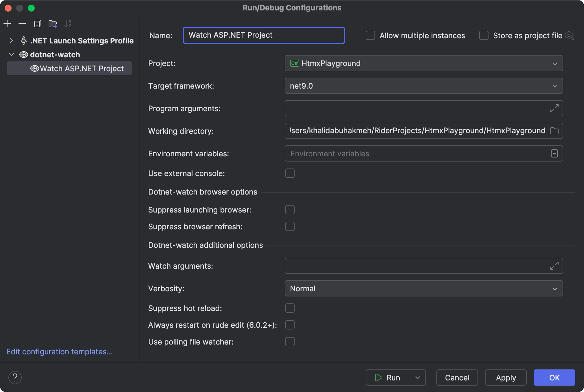The width and height of the screenshot is (584, 392).
Task: Enable Use polling file watcher
Action: coord(290,342)
